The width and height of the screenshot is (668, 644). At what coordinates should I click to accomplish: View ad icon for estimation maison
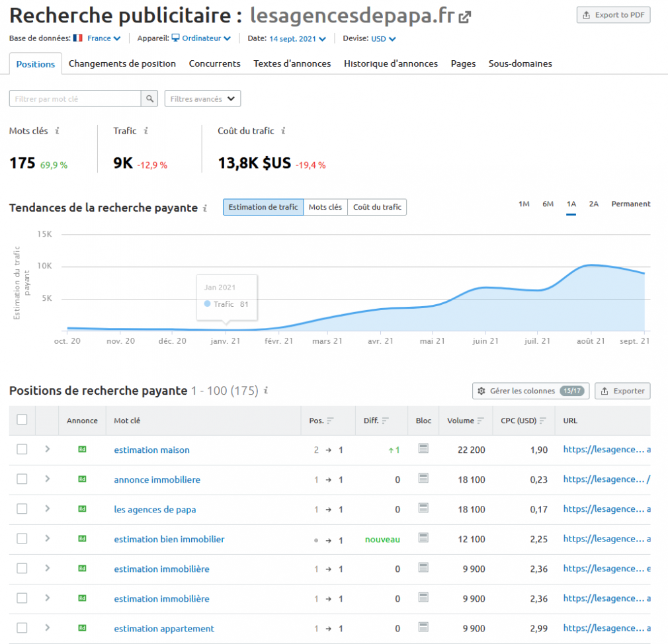(x=82, y=450)
